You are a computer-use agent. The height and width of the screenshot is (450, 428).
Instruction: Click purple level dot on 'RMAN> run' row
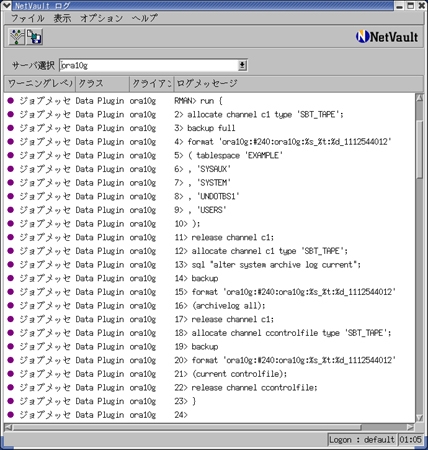click(x=11, y=101)
